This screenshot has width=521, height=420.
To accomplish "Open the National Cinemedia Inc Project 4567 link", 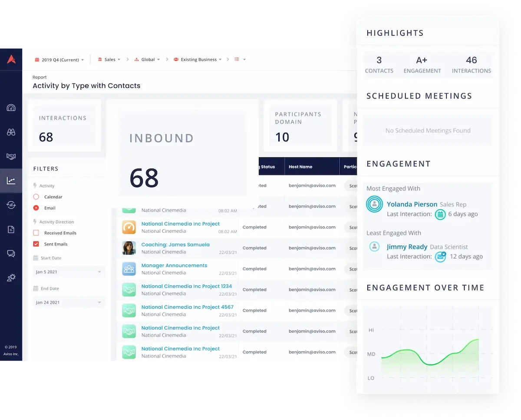I will pos(188,307).
